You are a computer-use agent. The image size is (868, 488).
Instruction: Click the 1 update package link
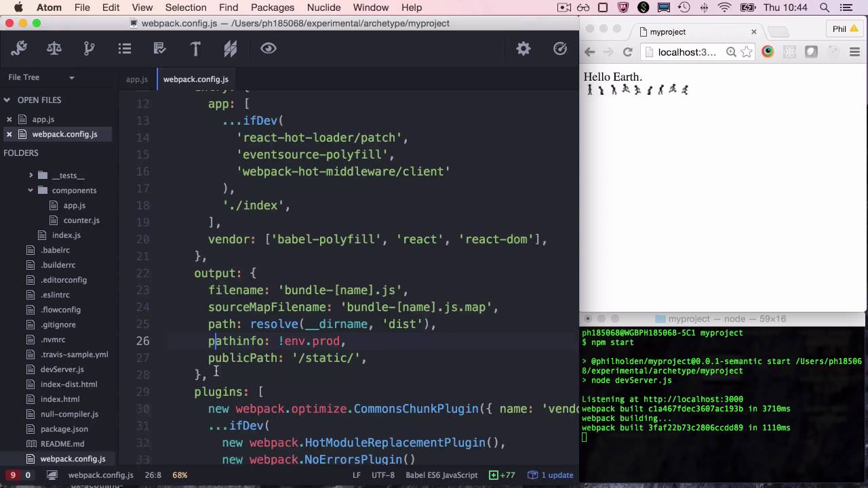click(x=551, y=475)
